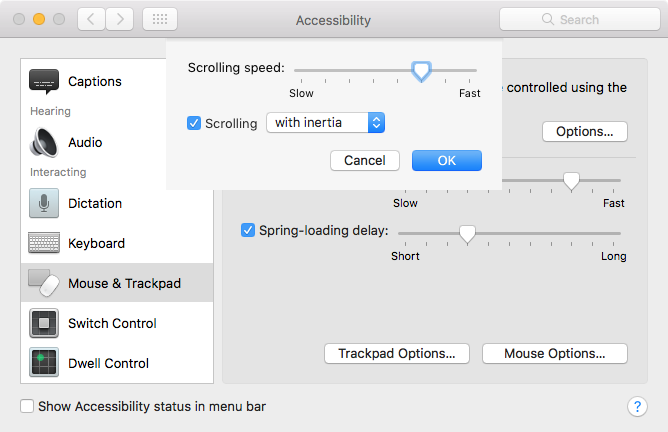The width and height of the screenshot is (668, 432).
Task: Click the OK button
Action: click(x=446, y=160)
